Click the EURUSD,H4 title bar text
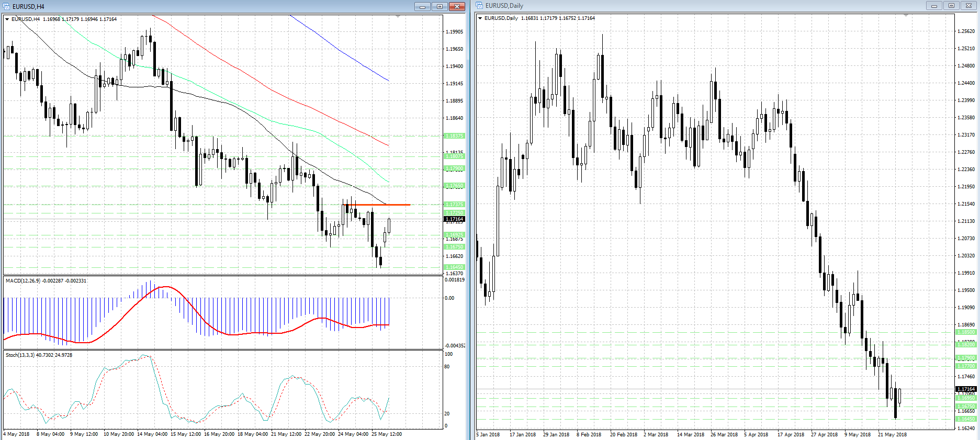The height and width of the screenshot is (440, 980). pyautogui.click(x=28, y=7)
